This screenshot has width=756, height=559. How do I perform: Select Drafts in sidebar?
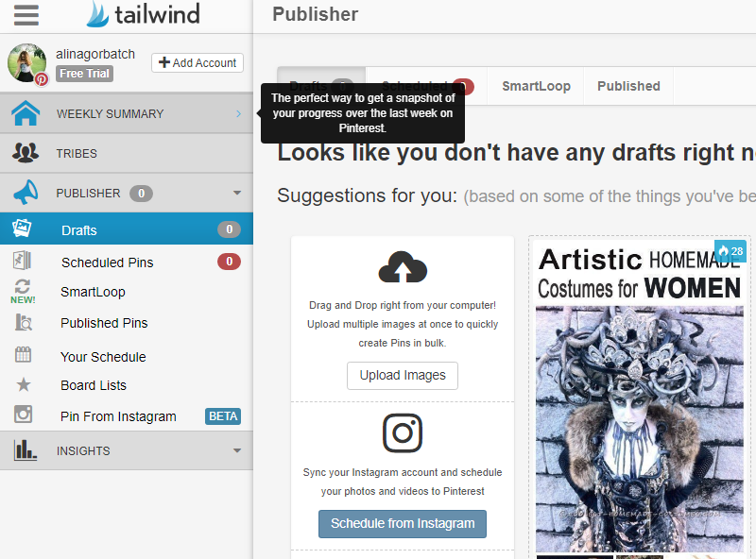coord(127,229)
